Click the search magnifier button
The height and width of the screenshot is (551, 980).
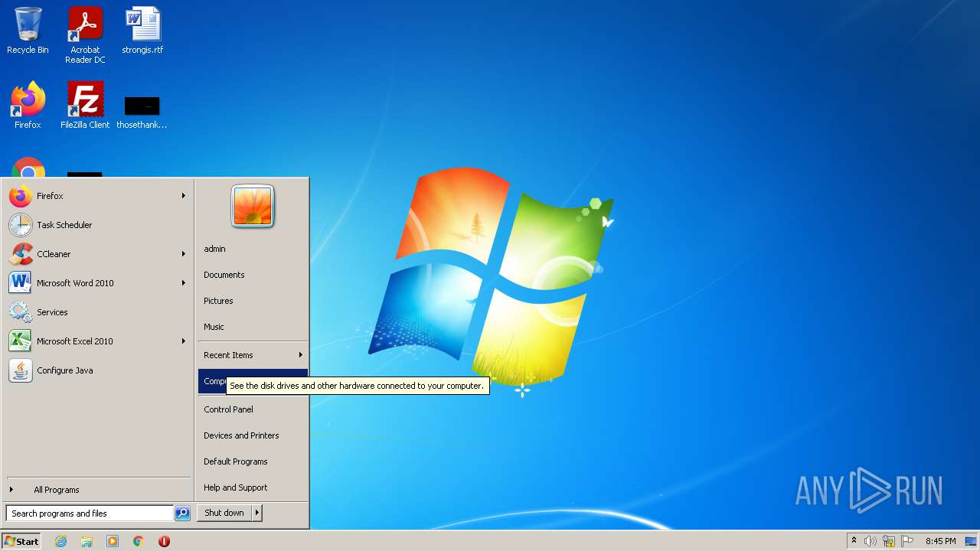click(182, 514)
